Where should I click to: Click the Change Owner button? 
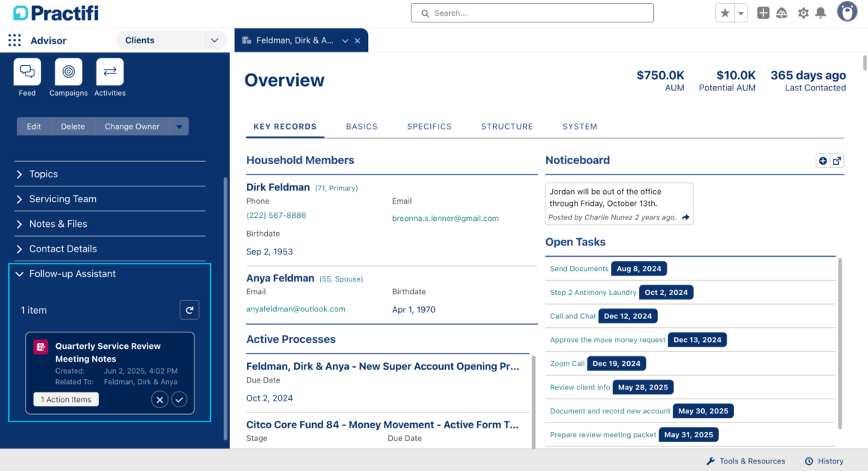tap(132, 127)
